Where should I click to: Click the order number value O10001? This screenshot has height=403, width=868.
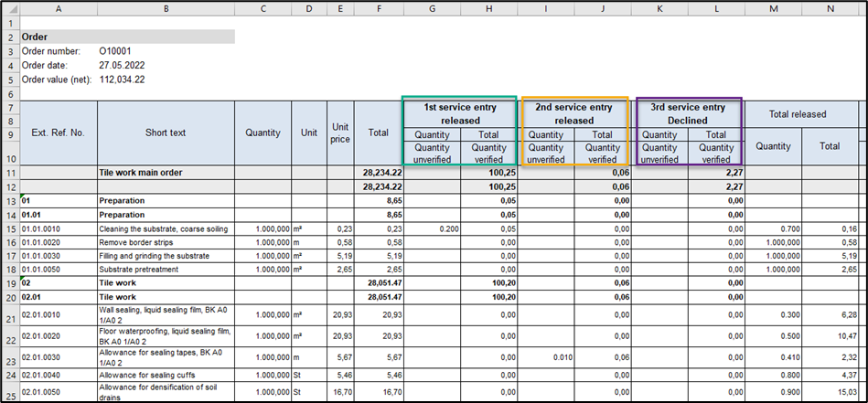115,51
